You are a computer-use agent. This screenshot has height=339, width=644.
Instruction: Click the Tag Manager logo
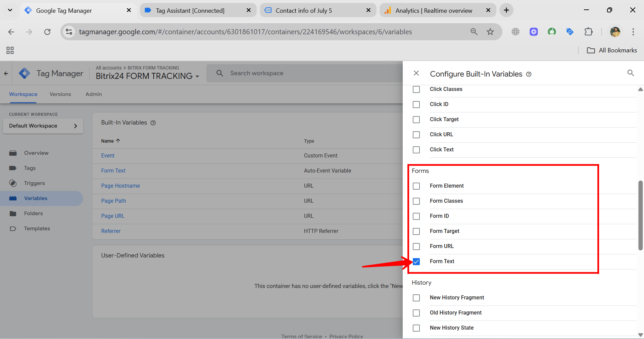[24, 73]
